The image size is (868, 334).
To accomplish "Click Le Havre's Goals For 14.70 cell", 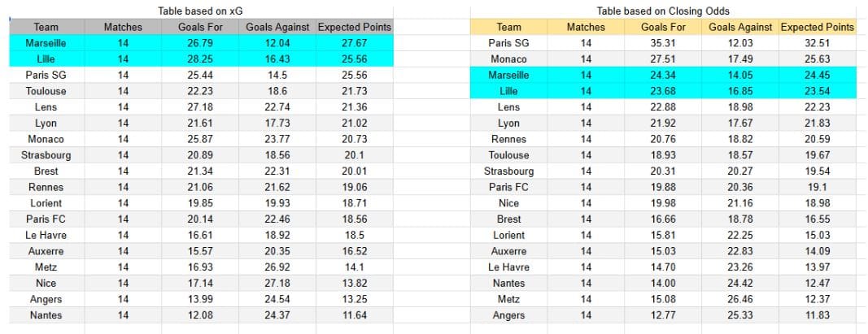I will (663, 267).
